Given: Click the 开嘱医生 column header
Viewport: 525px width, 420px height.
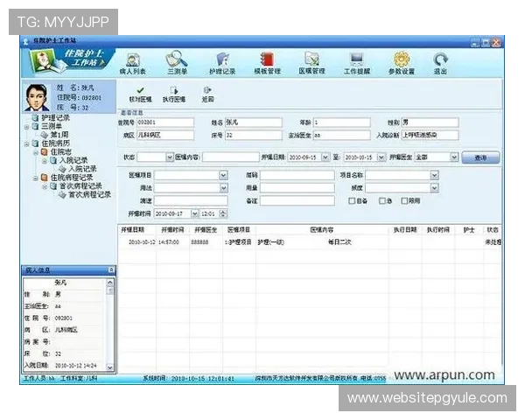Looking at the screenshot, I should [206, 230].
